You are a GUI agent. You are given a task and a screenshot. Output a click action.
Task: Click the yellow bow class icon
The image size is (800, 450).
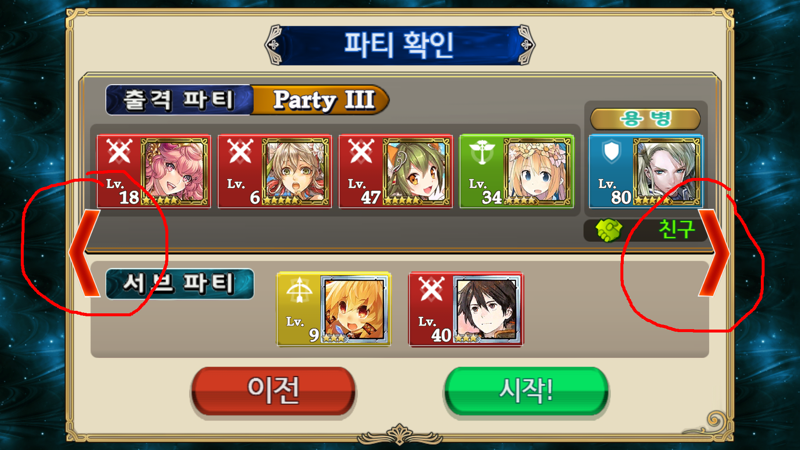[x=299, y=290]
